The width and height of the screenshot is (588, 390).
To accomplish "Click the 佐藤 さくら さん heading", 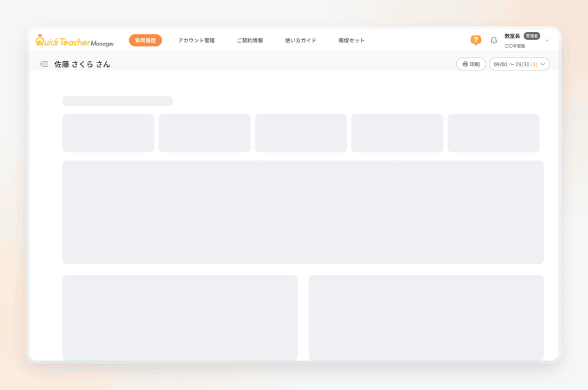I will tap(82, 64).
